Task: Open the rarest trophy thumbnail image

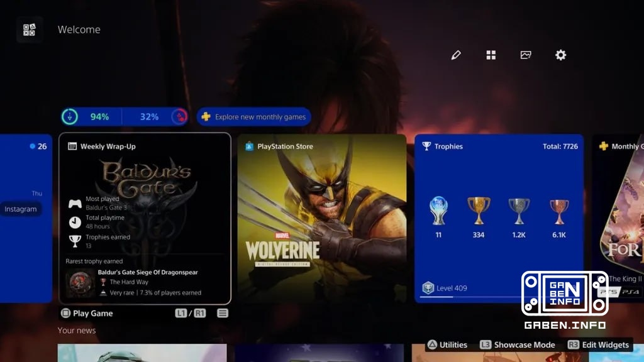Action: [x=80, y=283]
